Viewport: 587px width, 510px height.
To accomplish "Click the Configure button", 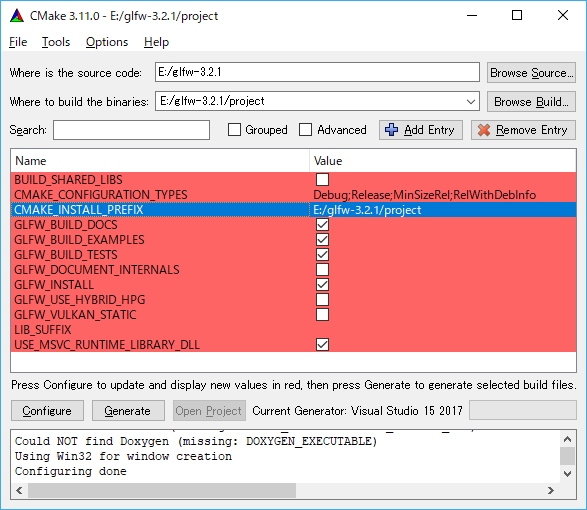I will point(47,410).
